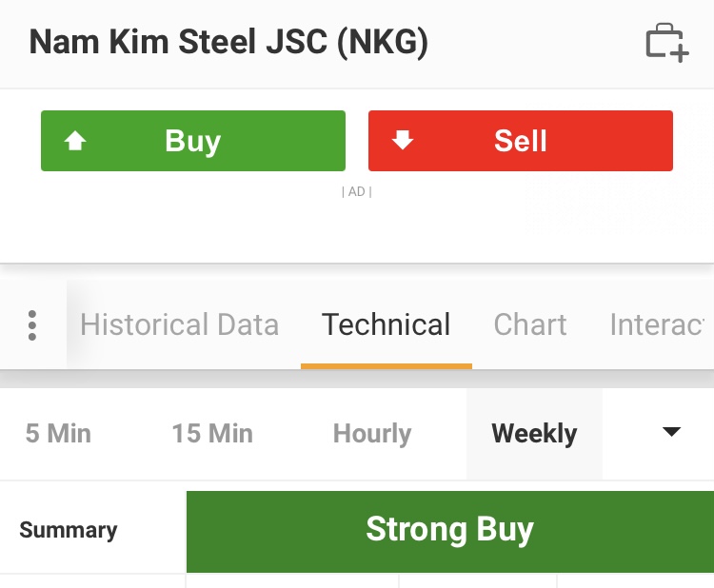Select the Hourly timeframe
Screen dimensions: 714x588
[372, 434]
